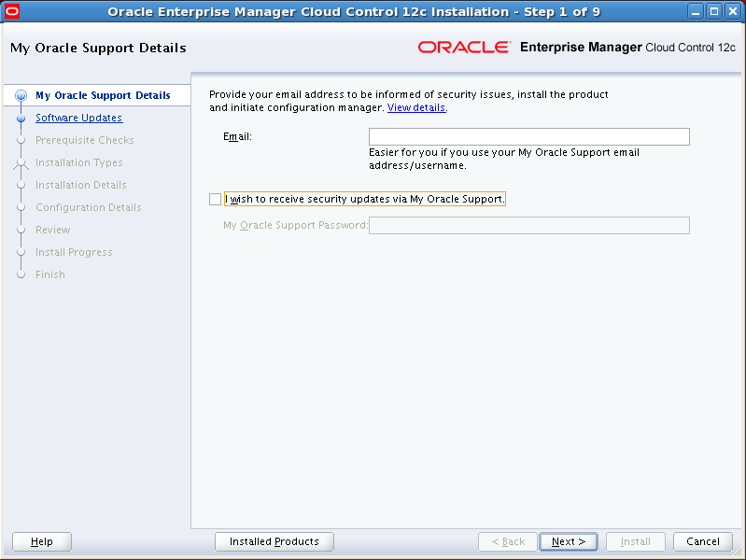Click My Oracle Support Password field

[x=529, y=225]
